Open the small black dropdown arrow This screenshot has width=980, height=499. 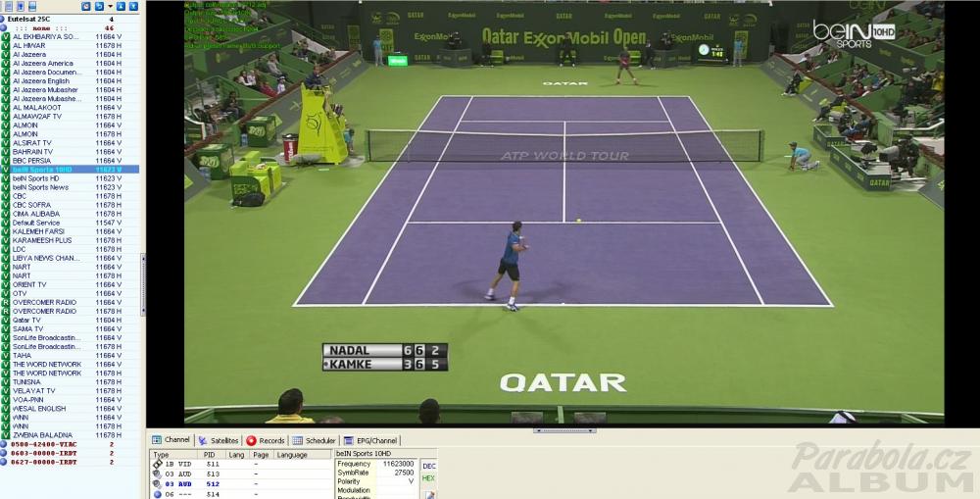[x=110, y=6]
